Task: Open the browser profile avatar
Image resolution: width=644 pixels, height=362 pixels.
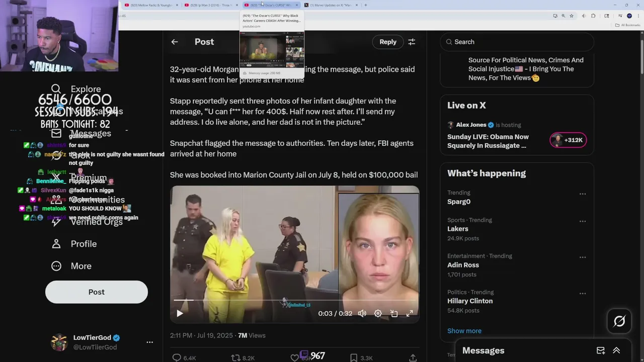Action: (x=629, y=16)
